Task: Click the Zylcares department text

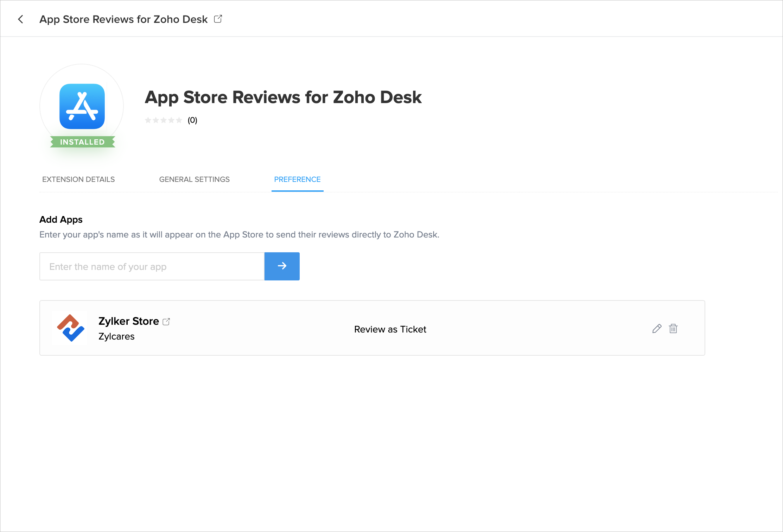Action: click(x=116, y=336)
